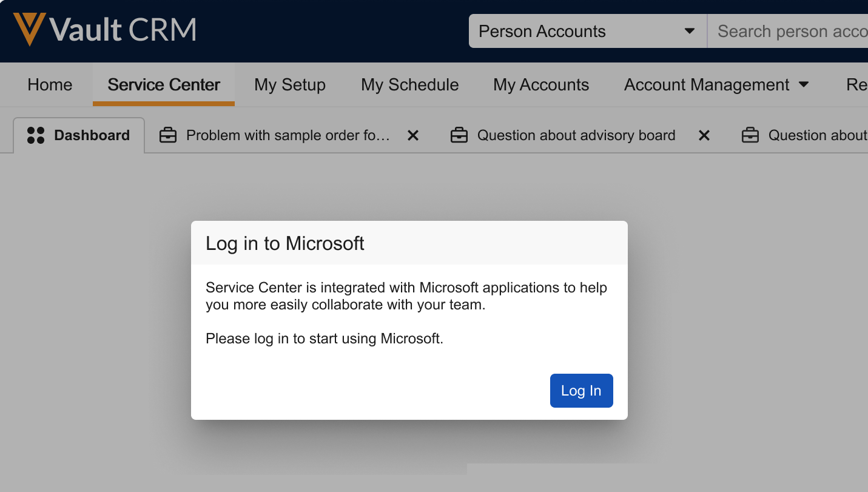Open the My Setup tab

click(290, 85)
